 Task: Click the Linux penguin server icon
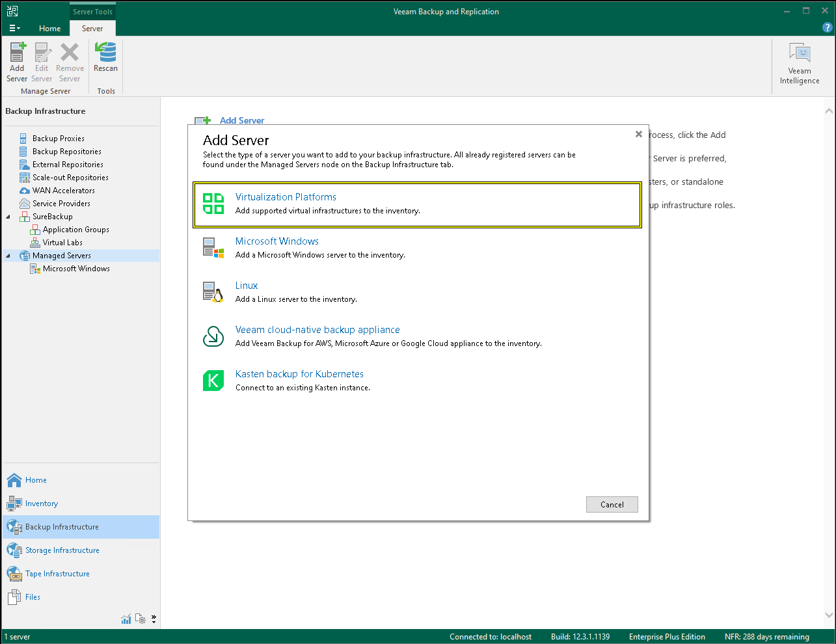coord(213,292)
